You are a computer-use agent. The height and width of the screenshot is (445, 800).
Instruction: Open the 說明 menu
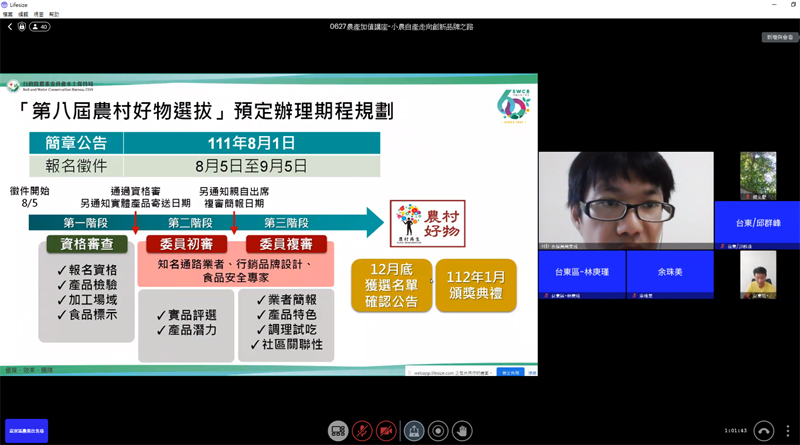(54, 15)
